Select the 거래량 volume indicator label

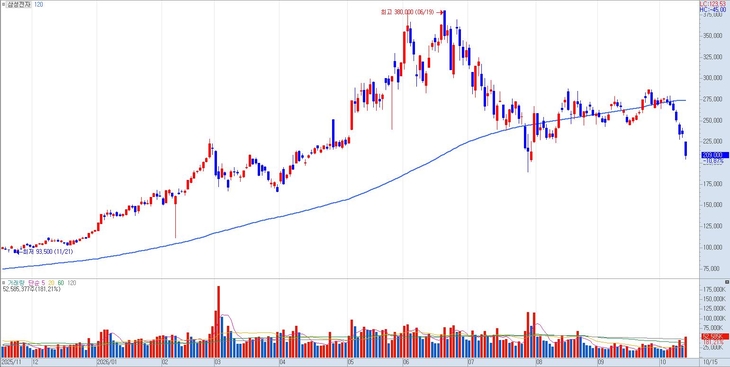click(15, 283)
